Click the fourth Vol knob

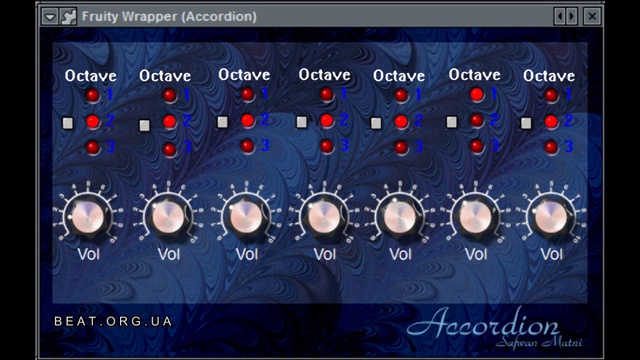324,217
